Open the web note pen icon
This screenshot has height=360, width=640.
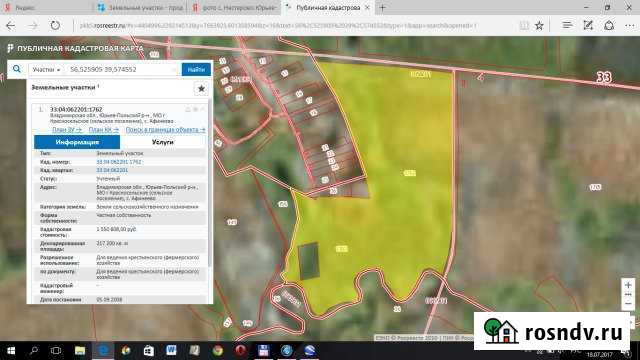(x=588, y=25)
